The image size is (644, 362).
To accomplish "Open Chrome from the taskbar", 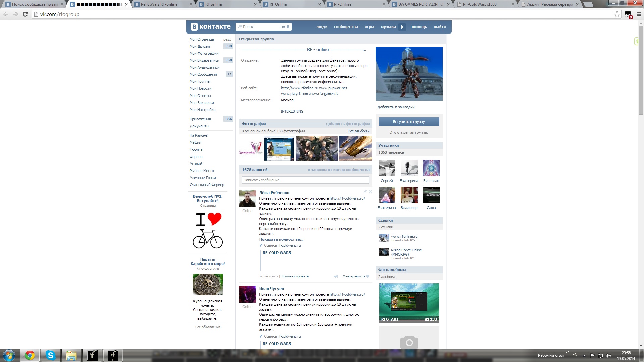I will [x=30, y=355].
